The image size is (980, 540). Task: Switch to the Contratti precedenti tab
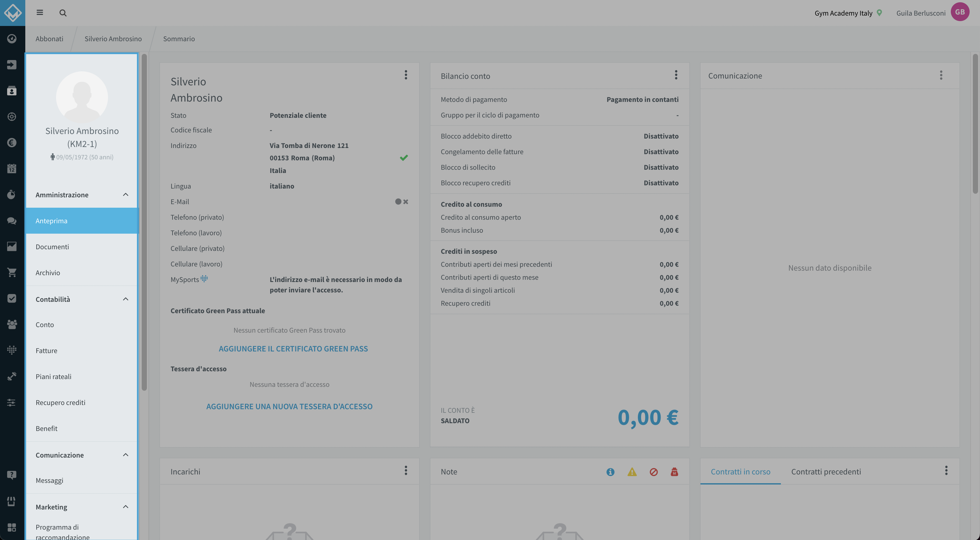[x=826, y=472]
